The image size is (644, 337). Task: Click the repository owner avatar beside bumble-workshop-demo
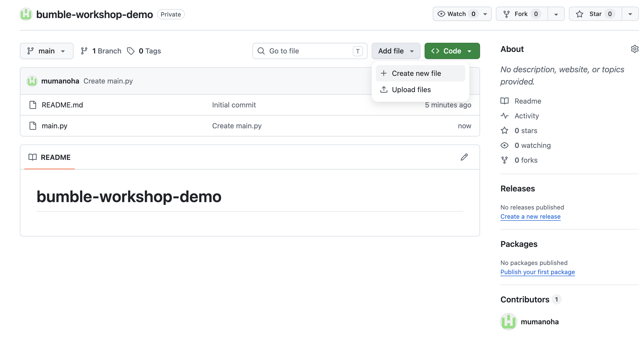(26, 14)
